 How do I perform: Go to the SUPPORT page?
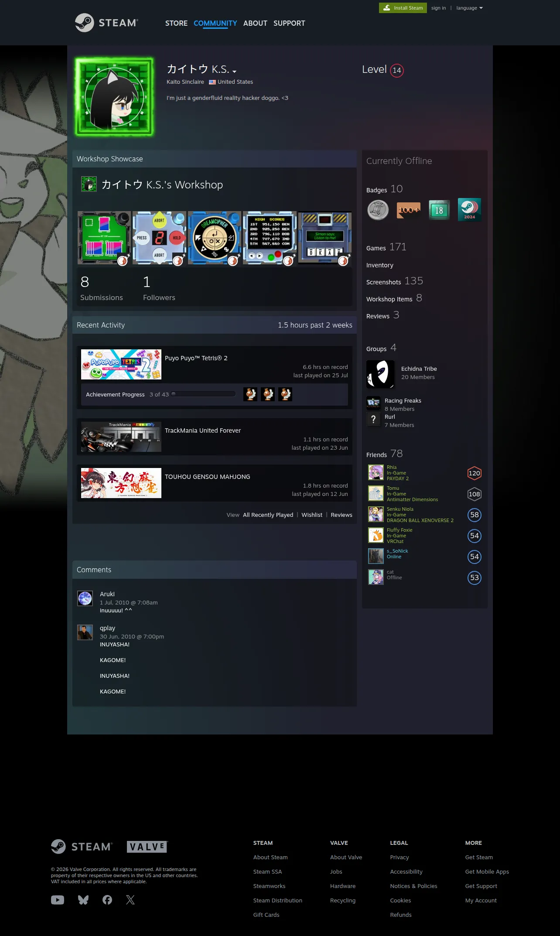289,23
